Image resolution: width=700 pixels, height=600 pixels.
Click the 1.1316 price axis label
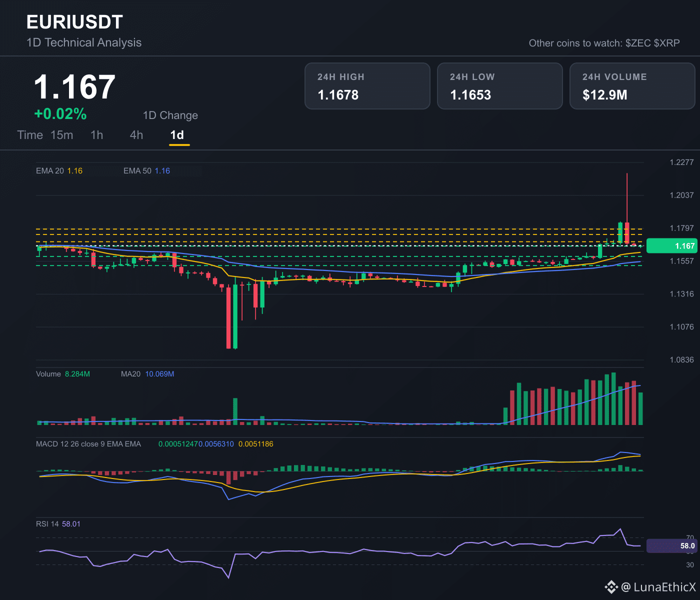tap(682, 294)
